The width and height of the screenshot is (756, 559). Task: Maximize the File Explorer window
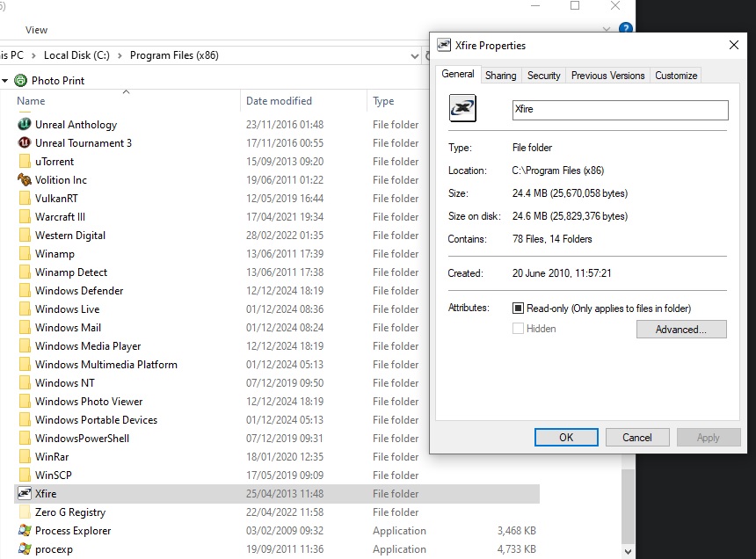tap(575, 6)
